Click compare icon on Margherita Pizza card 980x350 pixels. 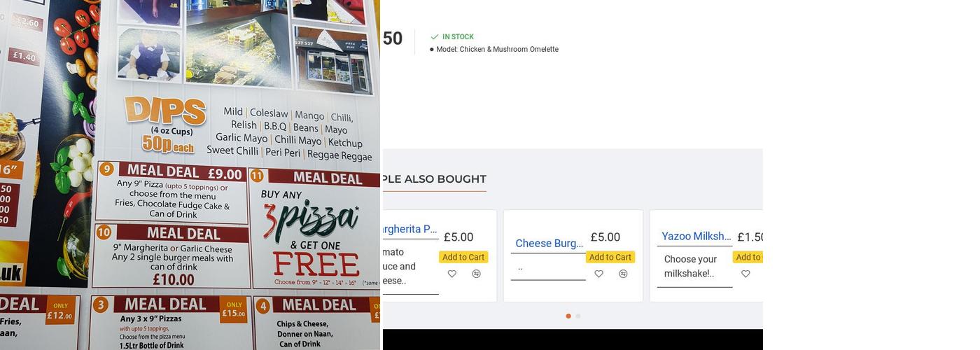point(476,274)
